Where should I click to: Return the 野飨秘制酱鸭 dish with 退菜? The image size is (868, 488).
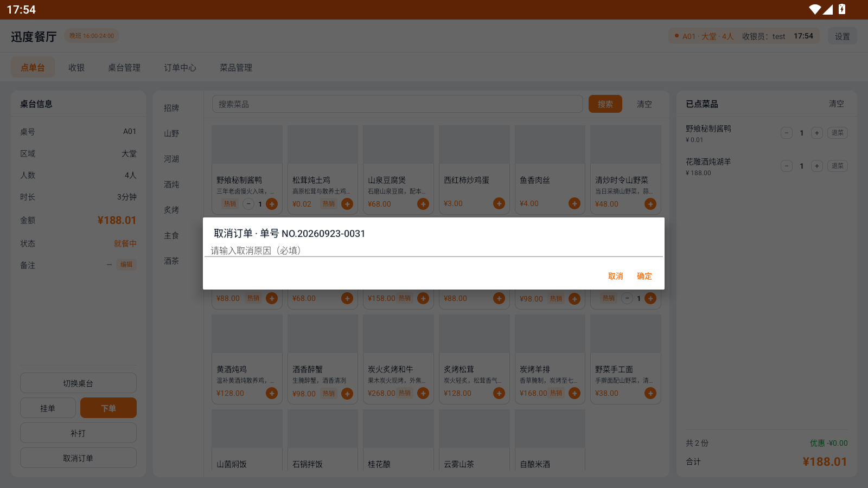point(838,133)
